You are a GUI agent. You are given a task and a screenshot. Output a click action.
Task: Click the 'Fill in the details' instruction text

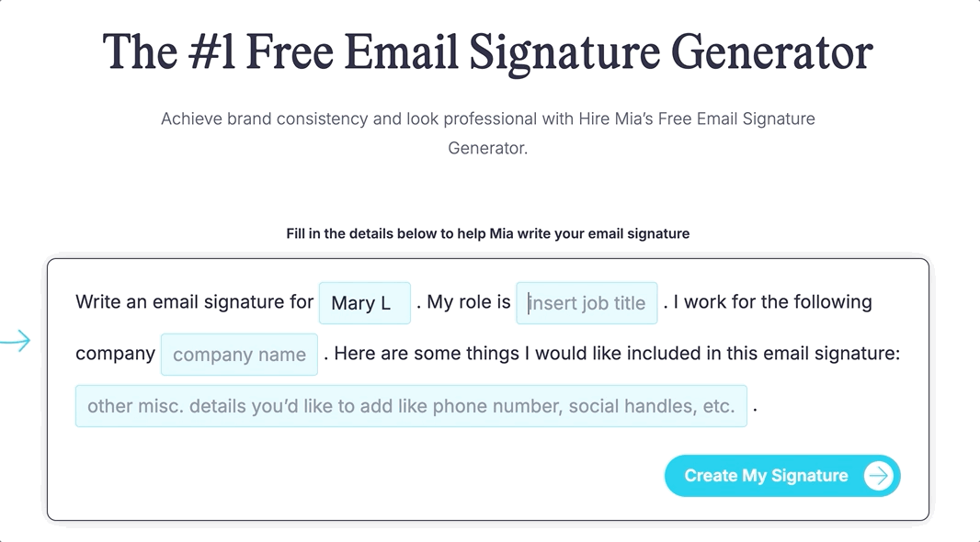coord(487,233)
